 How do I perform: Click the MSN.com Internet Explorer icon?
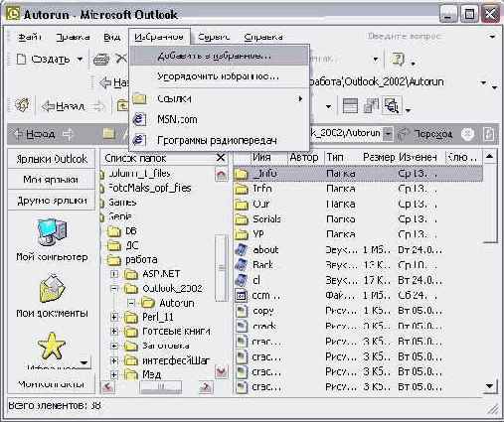pos(139,119)
